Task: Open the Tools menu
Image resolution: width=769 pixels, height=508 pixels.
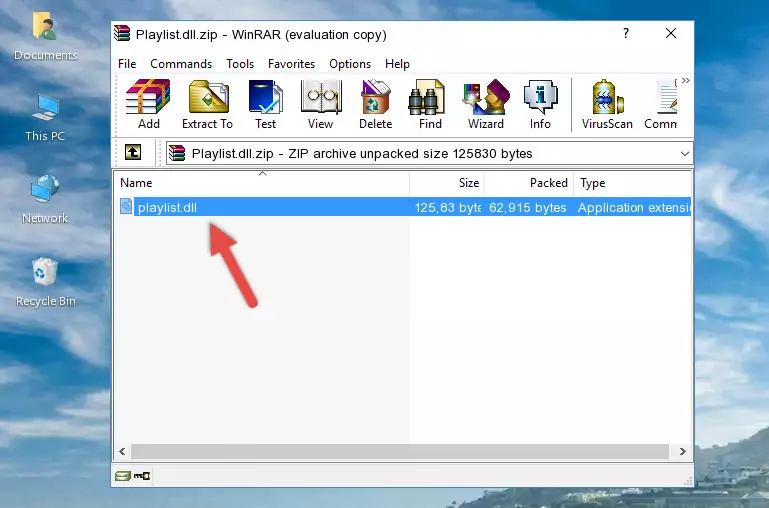Action: click(x=240, y=64)
